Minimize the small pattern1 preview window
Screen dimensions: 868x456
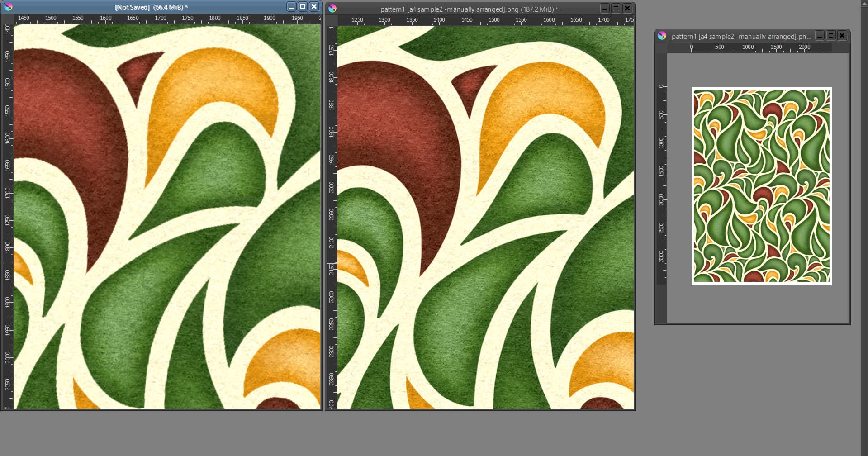820,36
